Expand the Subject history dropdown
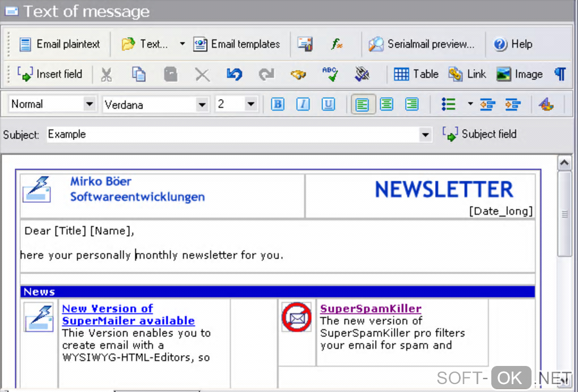578x392 pixels. point(426,135)
